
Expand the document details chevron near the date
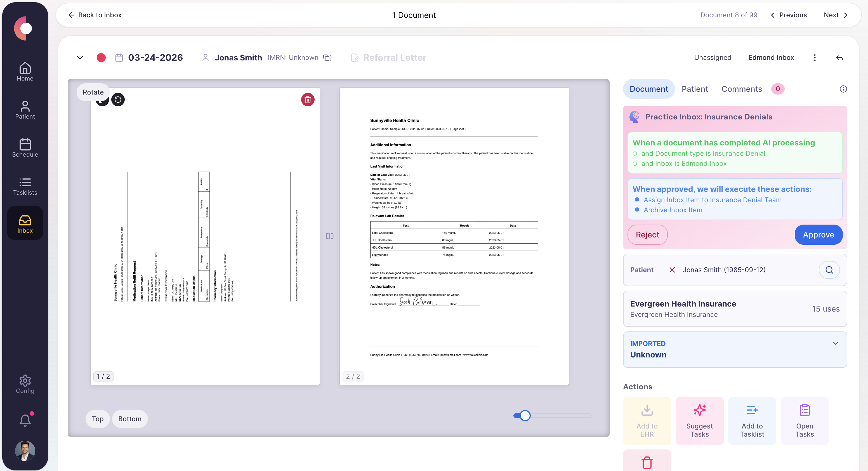tap(80, 58)
